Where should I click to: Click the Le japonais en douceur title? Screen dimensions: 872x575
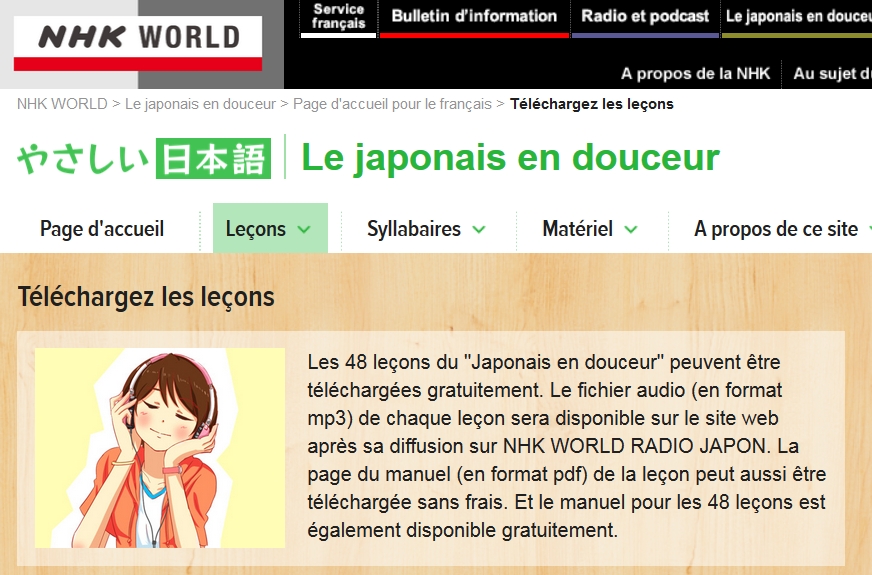click(510, 158)
